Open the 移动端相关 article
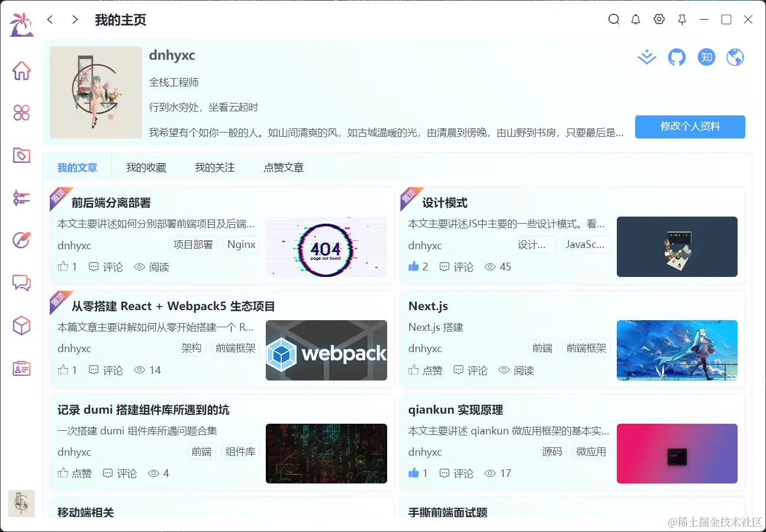This screenshot has height=532, width=766. pos(85,512)
